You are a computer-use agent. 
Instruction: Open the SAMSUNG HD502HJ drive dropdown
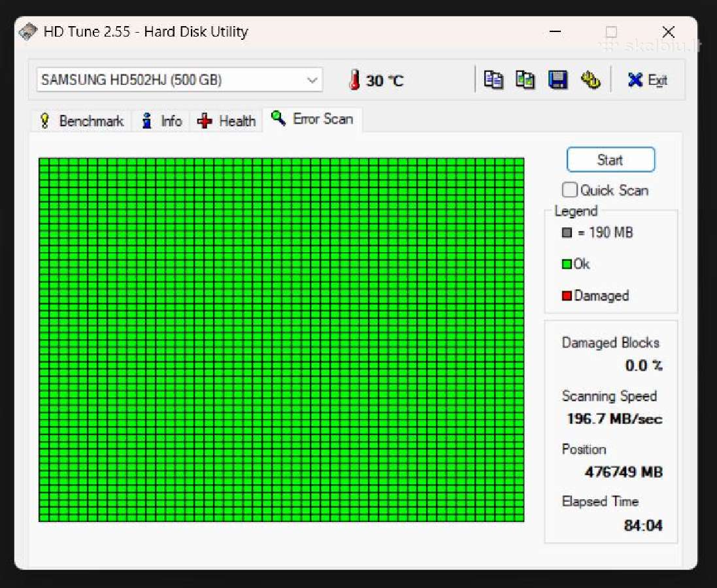[x=179, y=80]
